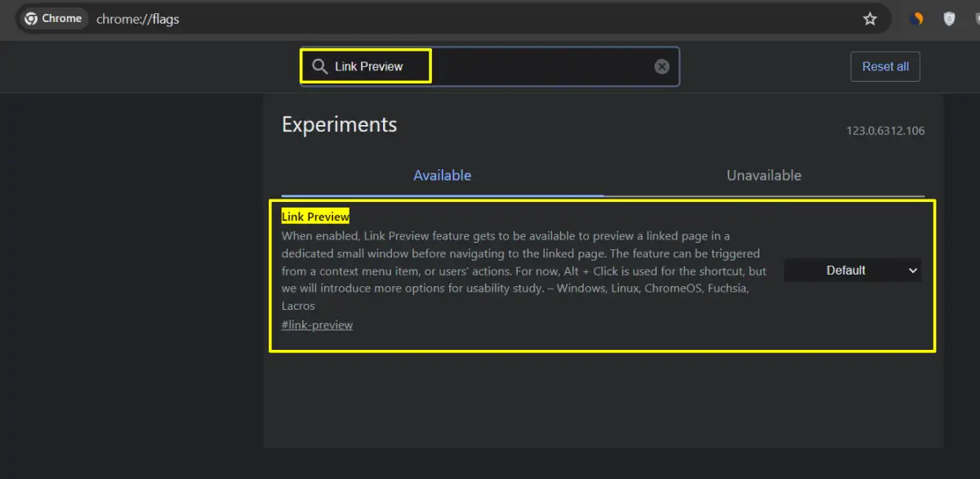Click the address bar showing chrome://flags
This screenshot has height=479, width=980.
click(138, 18)
